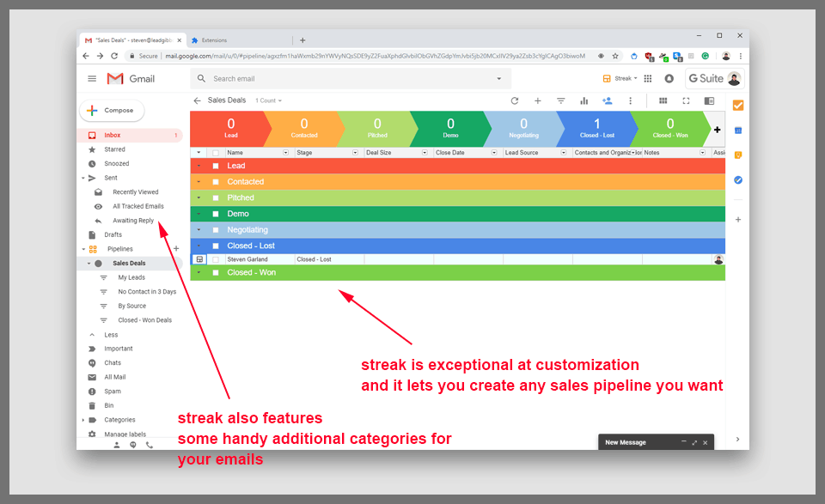Viewport: 825px width, 504px height.
Task: Select the blue Closed - Lost stage arrow
Action: tap(596, 129)
